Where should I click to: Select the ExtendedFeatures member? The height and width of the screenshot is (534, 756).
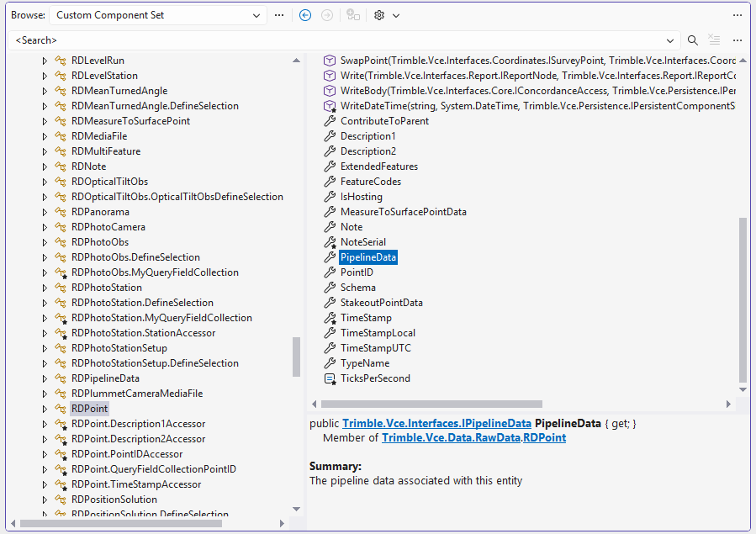tap(379, 167)
